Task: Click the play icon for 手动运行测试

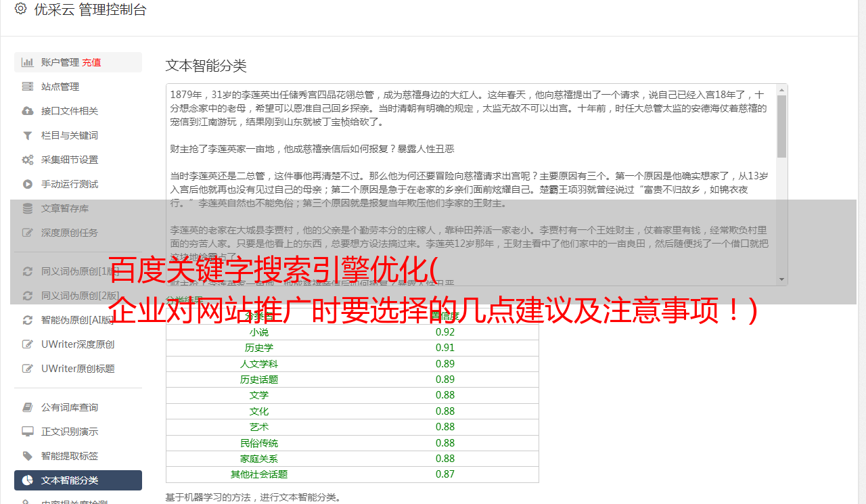Action: [x=28, y=184]
